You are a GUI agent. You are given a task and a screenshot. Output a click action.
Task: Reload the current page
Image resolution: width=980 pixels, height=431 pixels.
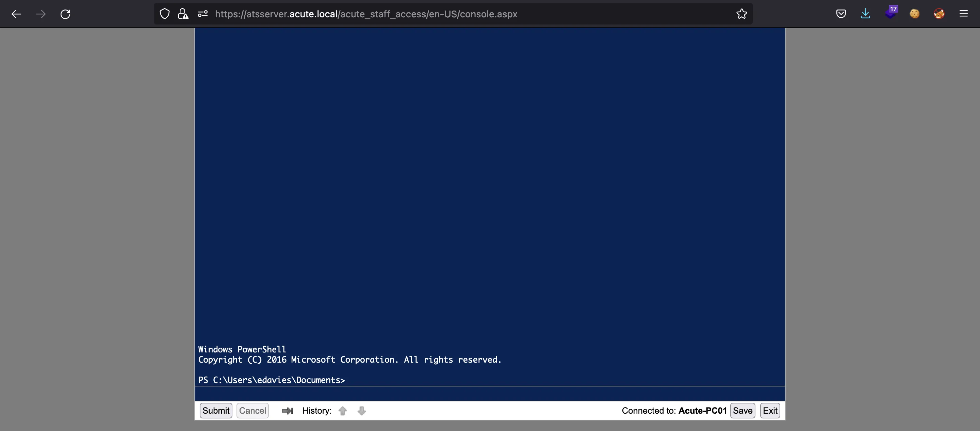pos(65,14)
